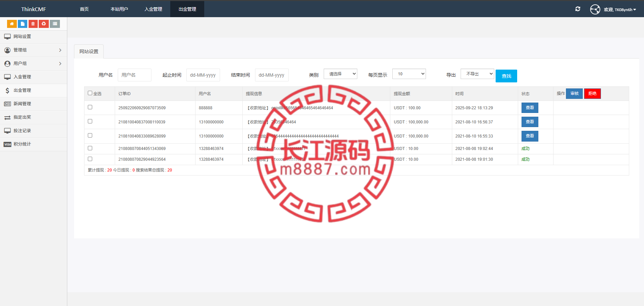This screenshot has width=644, height=306.
Task: Check the row for order 250922060929087073509
Action: tap(90, 107)
